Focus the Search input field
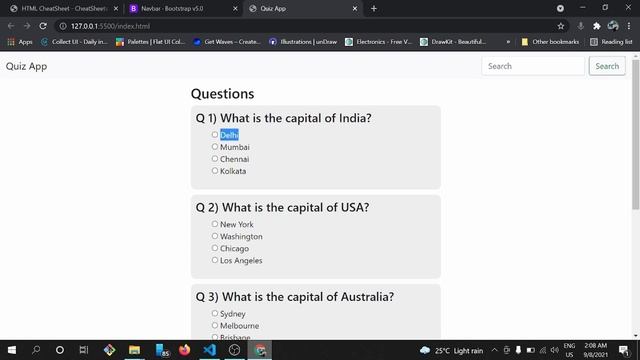Screen dimensions: 640x360 click(x=533, y=66)
